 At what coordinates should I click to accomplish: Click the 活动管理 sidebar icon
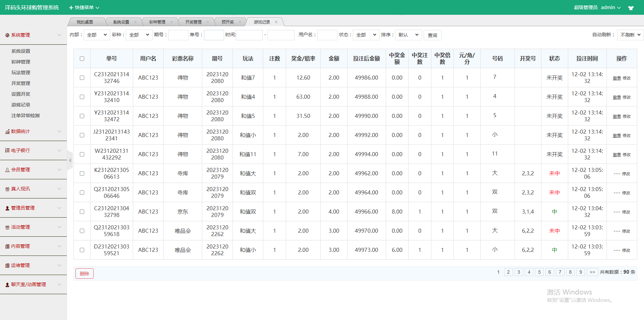click(x=7, y=227)
